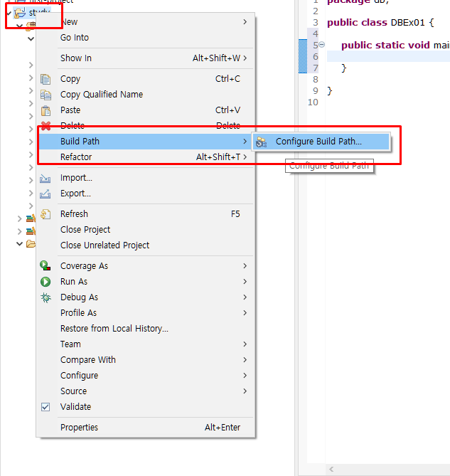Click the Import icon

(x=45, y=178)
